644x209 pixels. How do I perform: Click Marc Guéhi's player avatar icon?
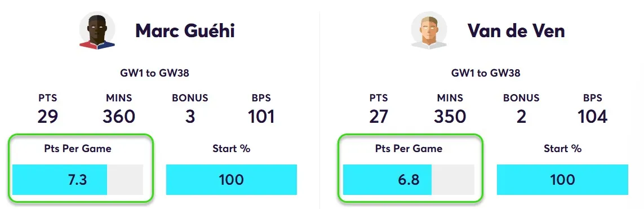click(x=97, y=31)
